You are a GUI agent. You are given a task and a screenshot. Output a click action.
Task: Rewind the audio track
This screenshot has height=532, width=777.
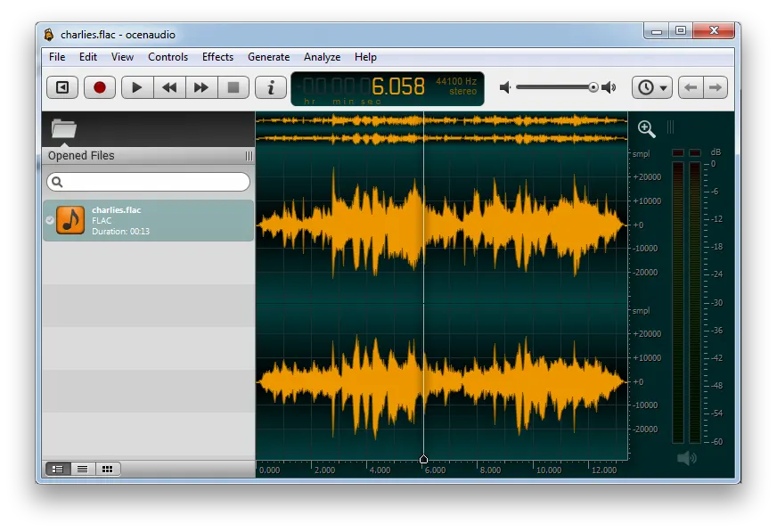point(168,87)
